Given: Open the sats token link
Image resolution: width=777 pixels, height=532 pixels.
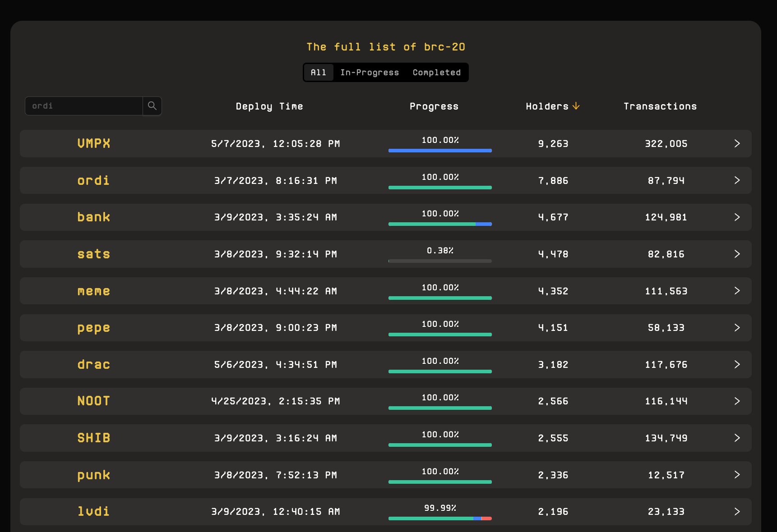Looking at the screenshot, I should (94, 254).
